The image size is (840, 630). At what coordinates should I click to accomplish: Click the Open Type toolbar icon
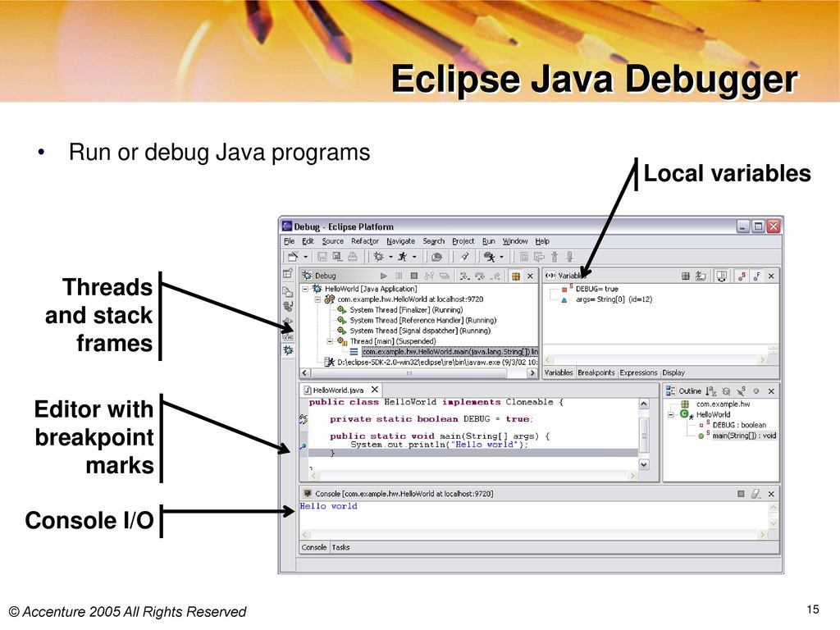(x=436, y=257)
